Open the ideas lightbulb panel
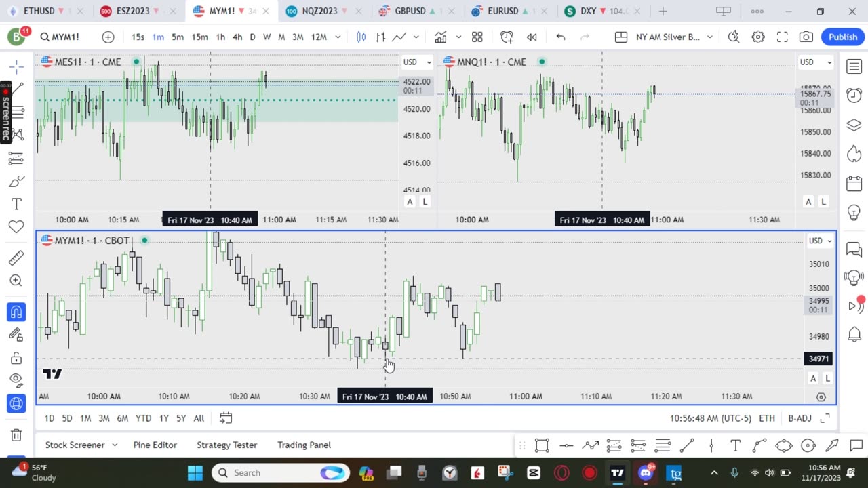Viewport: 868px width, 488px height. [854, 213]
